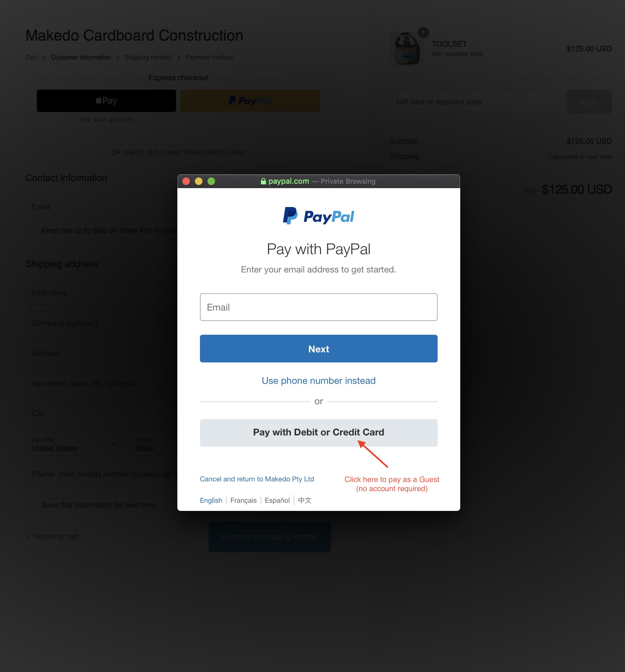625x672 pixels.
Task: Click the blue Next button
Action: 318,349
